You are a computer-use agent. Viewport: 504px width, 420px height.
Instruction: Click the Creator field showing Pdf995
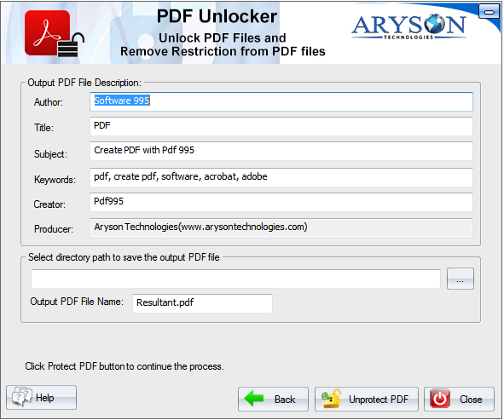pyautogui.click(x=281, y=202)
